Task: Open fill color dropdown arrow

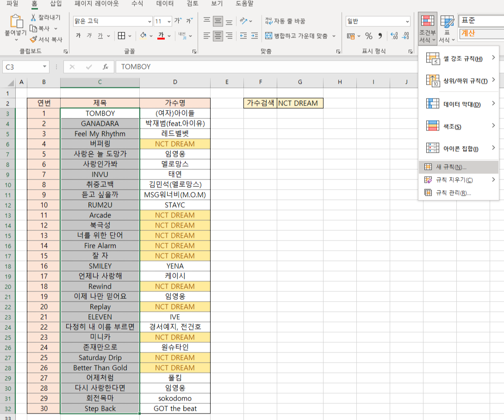Action: (x=151, y=36)
